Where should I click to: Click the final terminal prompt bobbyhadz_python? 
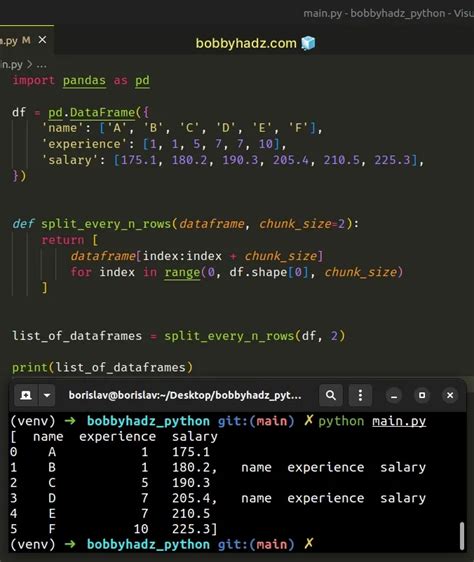click(x=148, y=544)
